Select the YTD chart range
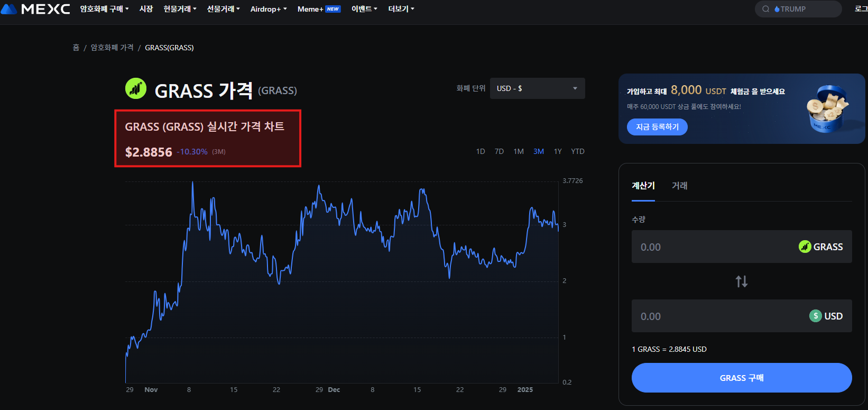The height and width of the screenshot is (410, 868). (578, 151)
